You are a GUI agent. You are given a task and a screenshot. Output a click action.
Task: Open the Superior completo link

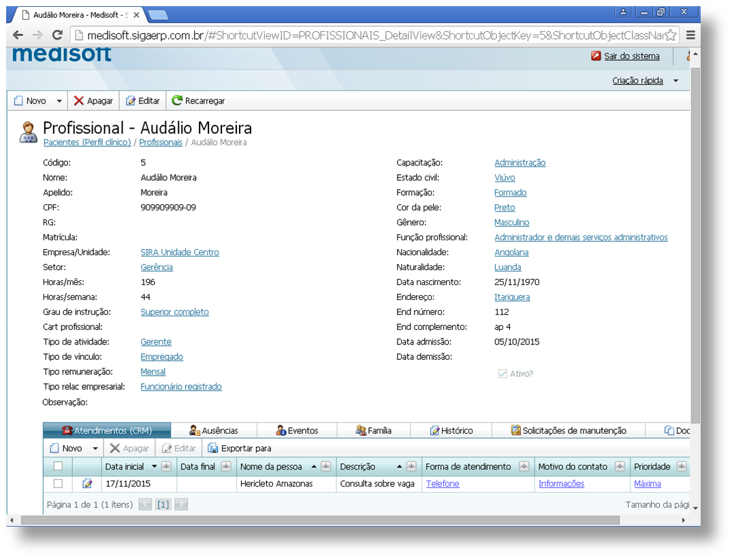click(x=174, y=312)
